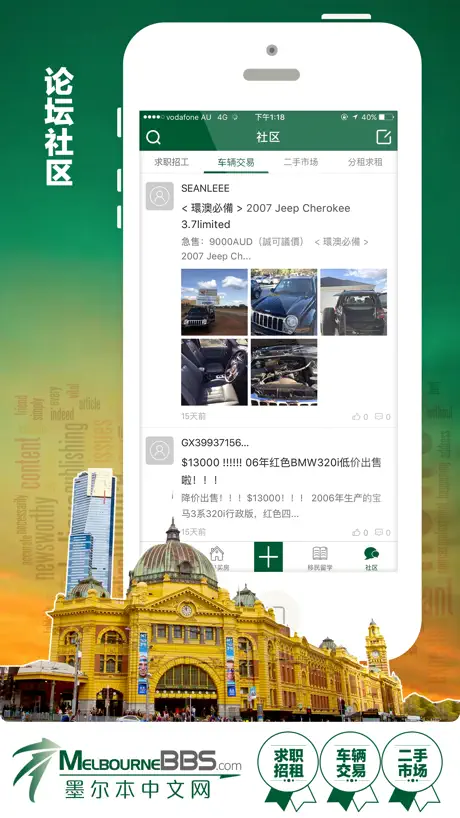
Task: View the Jeep interior seats photo
Action: click(214, 372)
